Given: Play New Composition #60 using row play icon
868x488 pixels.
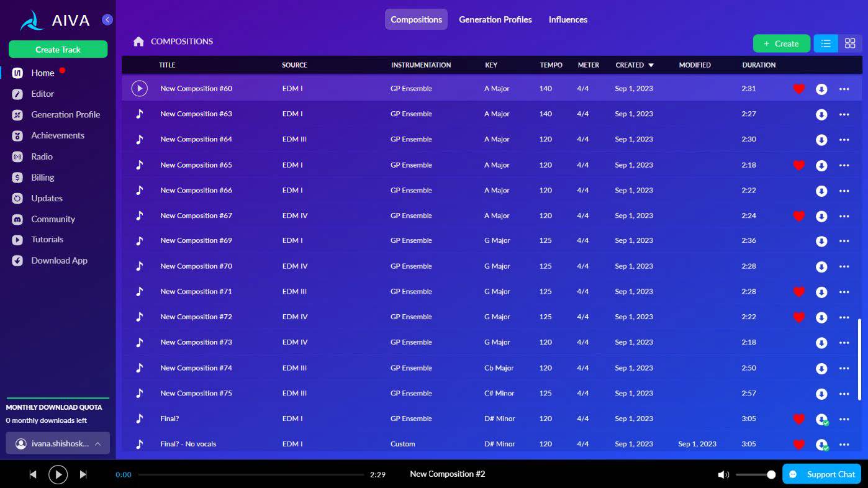Looking at the screenshot, I should coord(140,89).
